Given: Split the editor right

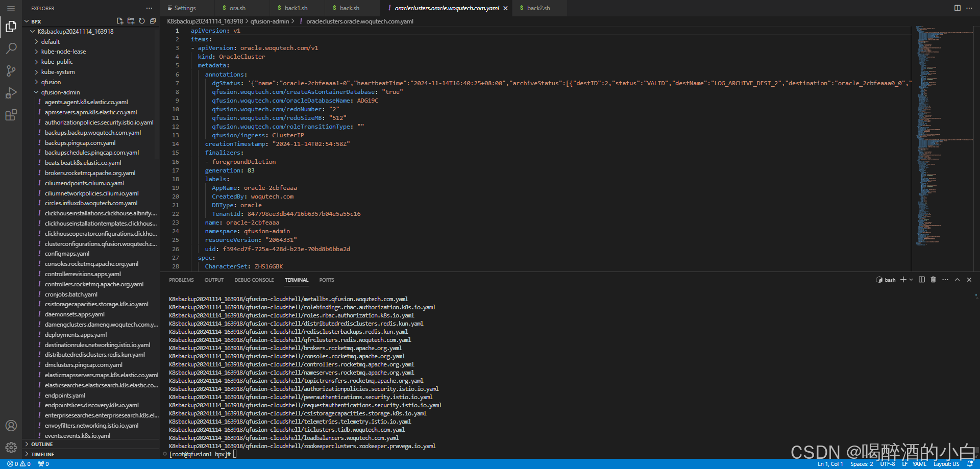Looking at the screenshot, I should tap(958, 8).
